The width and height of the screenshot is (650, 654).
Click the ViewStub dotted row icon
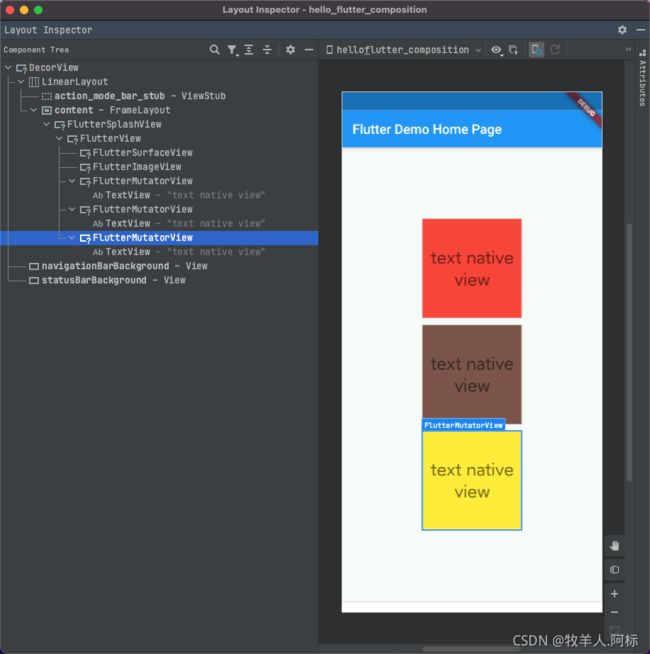click(x=47, y=96)
